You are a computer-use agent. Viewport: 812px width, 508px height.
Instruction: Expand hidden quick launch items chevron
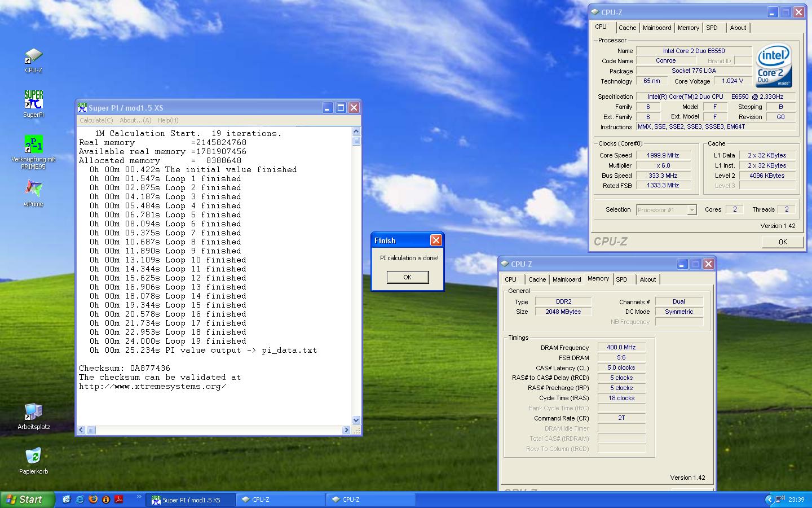tap(139, 497)
